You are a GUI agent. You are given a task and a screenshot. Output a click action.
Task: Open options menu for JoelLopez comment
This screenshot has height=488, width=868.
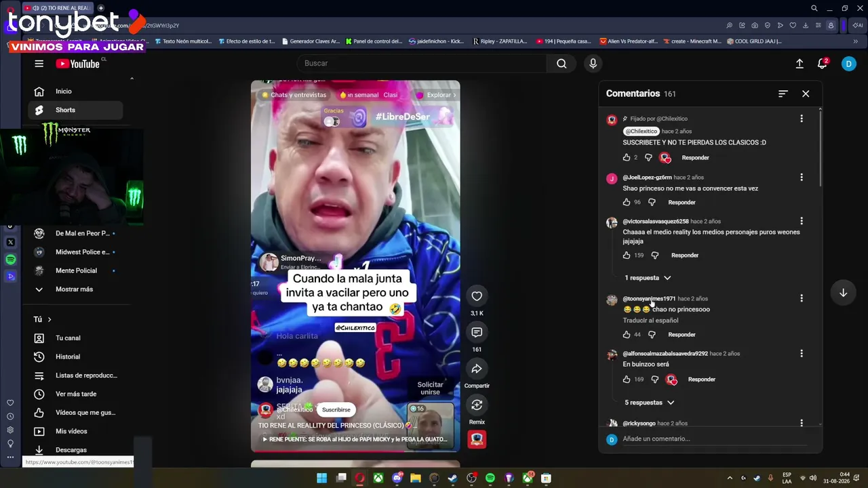[x=802, y=177]
